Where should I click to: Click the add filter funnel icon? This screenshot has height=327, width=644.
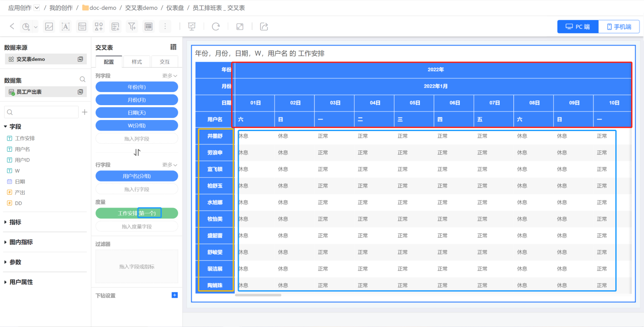[x=132, y=27]
